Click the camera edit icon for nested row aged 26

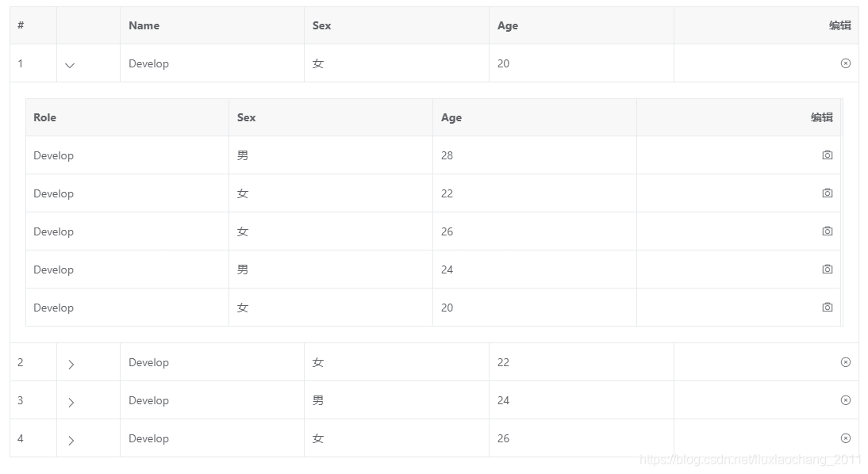(828, 231)
